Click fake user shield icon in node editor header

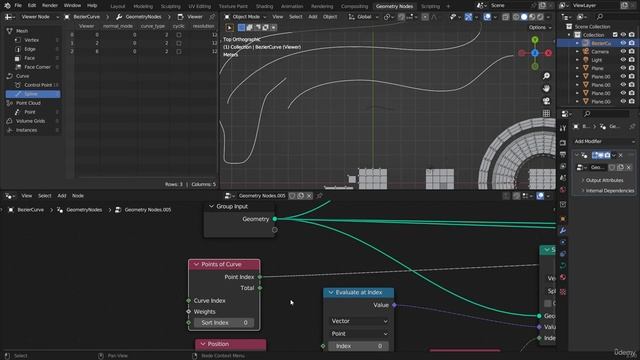tap(292, 196)
